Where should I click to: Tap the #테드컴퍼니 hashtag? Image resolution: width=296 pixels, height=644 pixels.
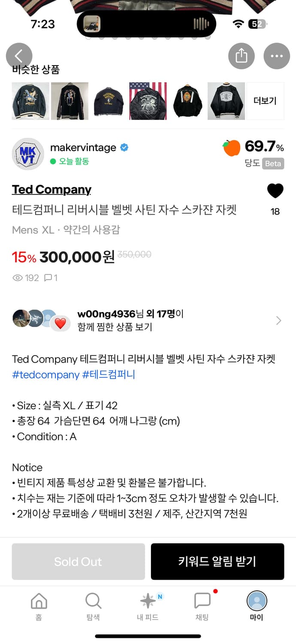(109, 374)
